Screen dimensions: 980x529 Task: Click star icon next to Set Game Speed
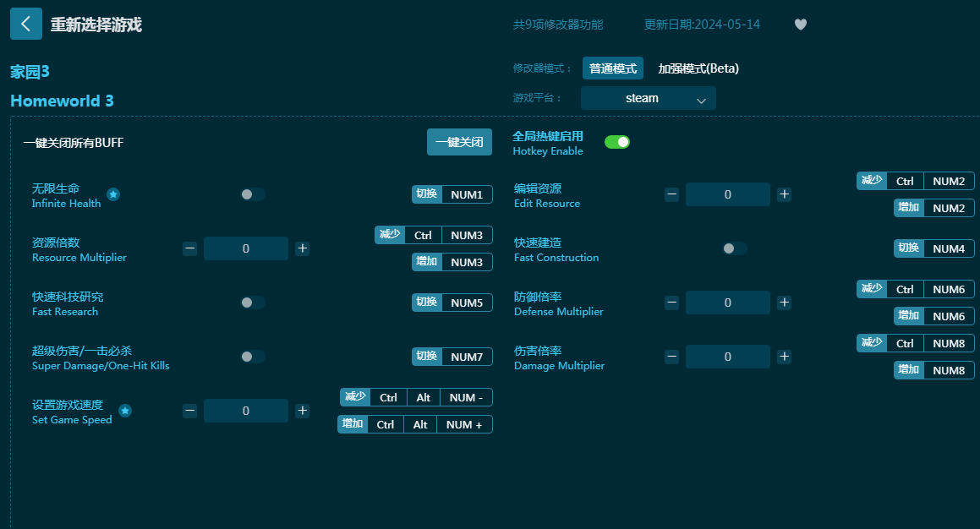coord(125,411)
